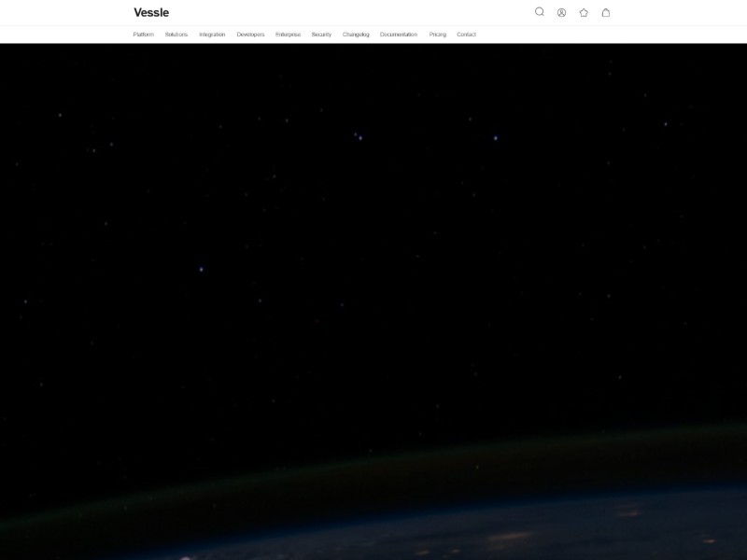This screenshot has height=560, width=747.
Task: View the Changelog page
Action: click(x=356, y=35)
